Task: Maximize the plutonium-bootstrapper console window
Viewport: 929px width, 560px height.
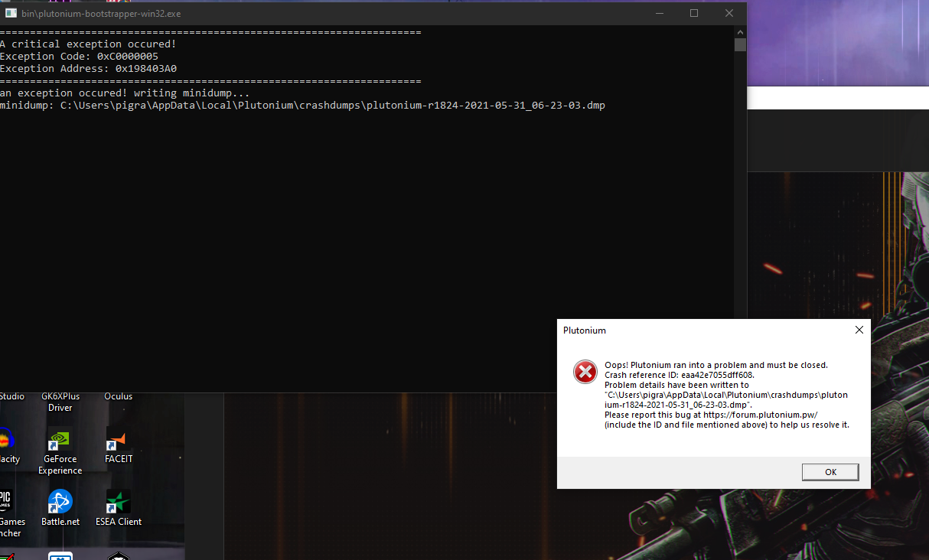Action: [694, 13]
